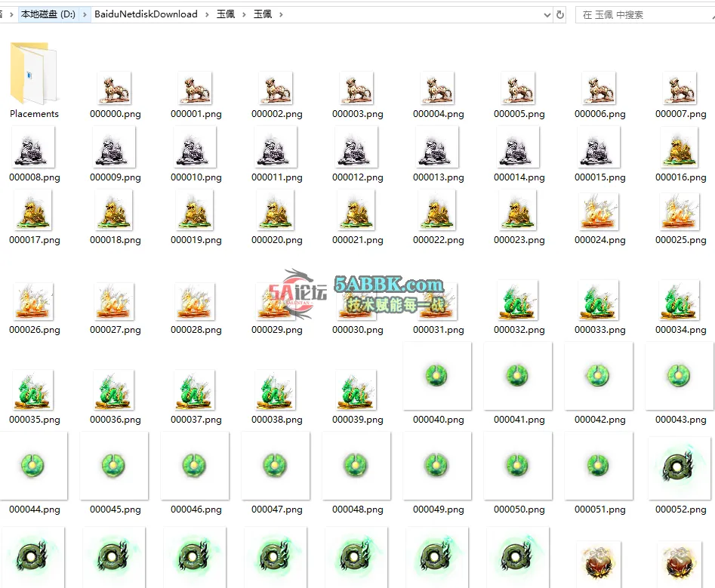Open the 000017.png gold lion image
This screenshot has width=715, height=588.
point(33,212)
